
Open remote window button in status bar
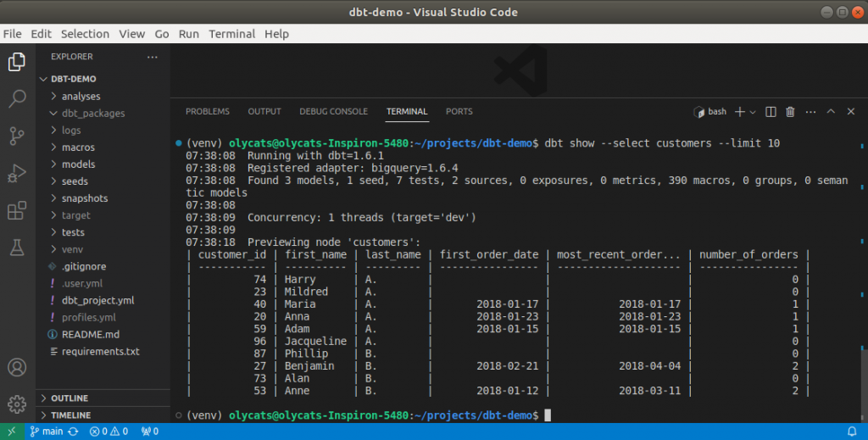click(12, 432)
